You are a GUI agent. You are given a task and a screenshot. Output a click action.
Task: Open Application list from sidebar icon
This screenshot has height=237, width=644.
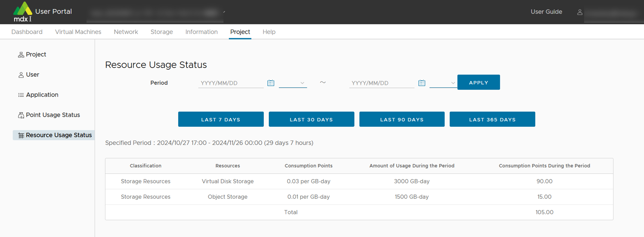tap(21, 95)
